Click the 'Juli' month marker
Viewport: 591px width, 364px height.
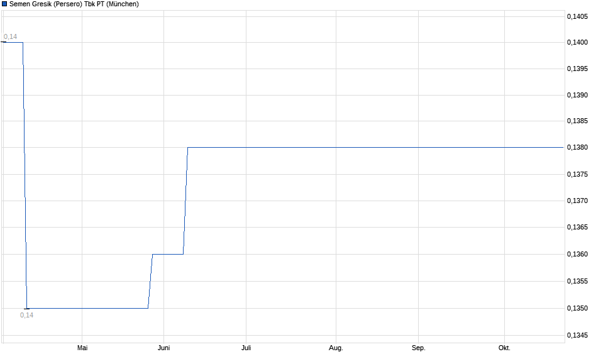click(x=246, y=348)
